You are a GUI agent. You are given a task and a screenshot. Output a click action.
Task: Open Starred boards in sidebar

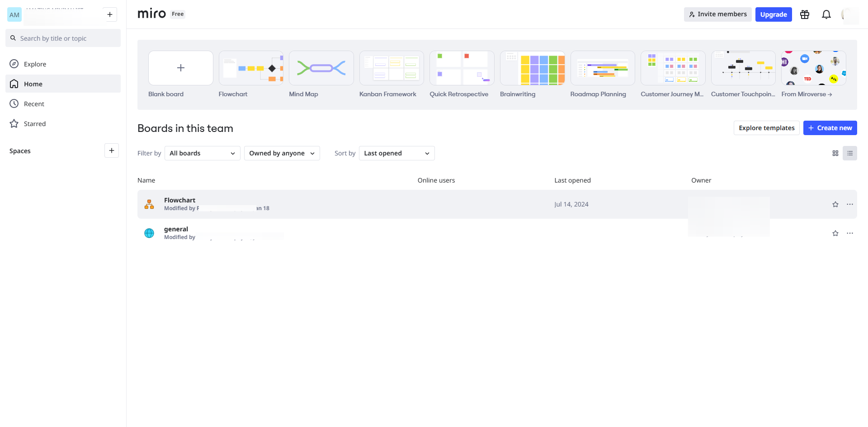[x=63, y=123]
